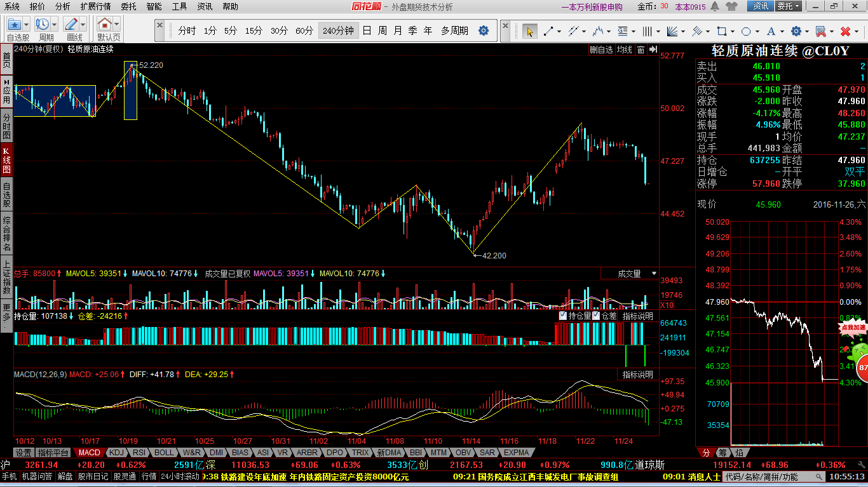Image resolution: width=868 pixels, height=487 pixels.
Task: Expand the text tool dropdown arrow
Action: pyautogui.click(x=782, y=31)
